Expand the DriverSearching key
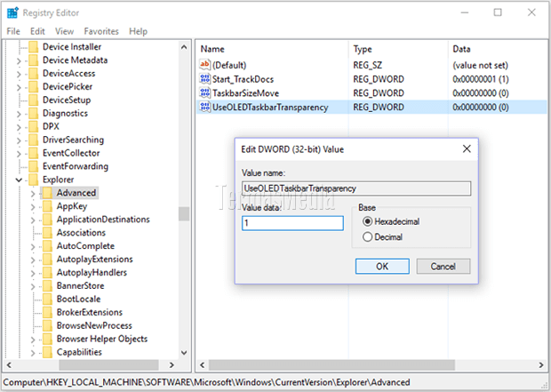551x392 pixels. point(19,140)
